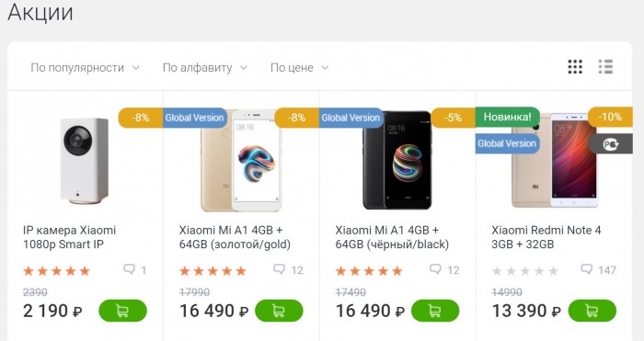
Task: Click the black Mi A1 phone image
Action: point(397,160)
